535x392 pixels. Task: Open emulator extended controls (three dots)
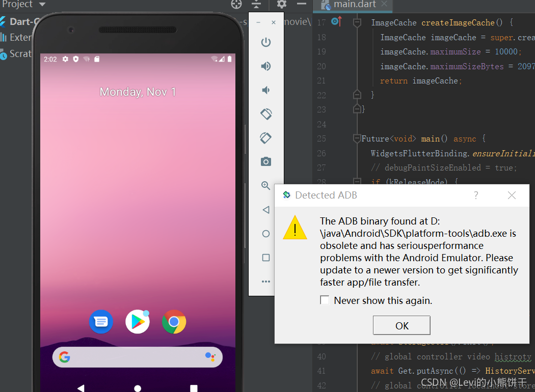click(x=266, y=282)
